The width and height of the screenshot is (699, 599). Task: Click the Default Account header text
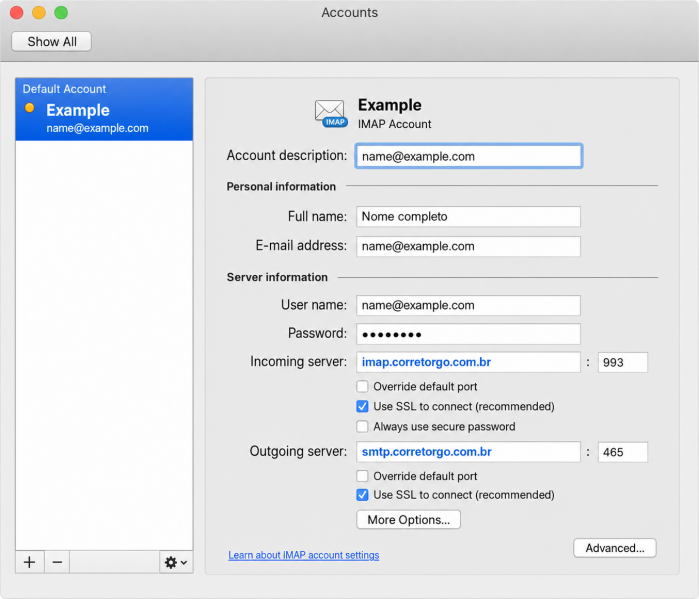pos(64,89)
